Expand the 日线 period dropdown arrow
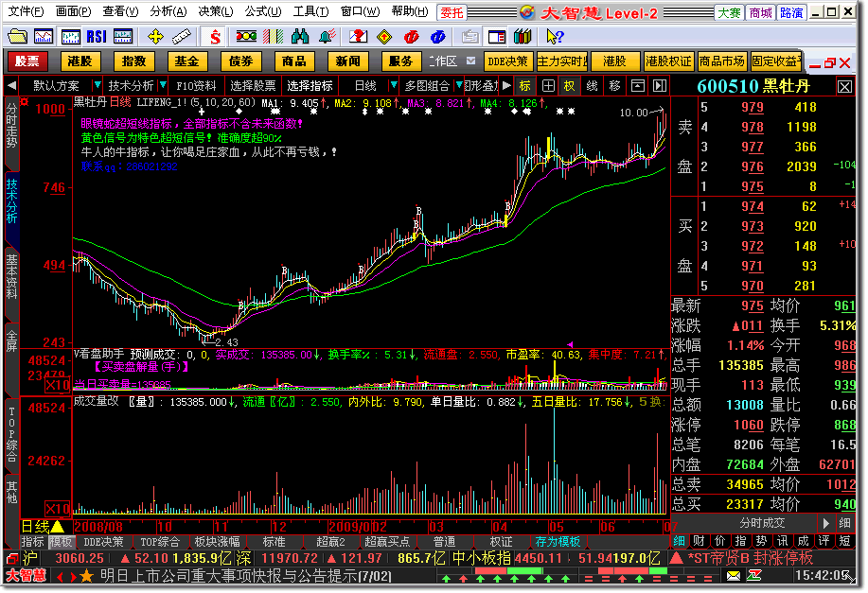The width and height of the screenshot is (868, 593). click(394, 86)
